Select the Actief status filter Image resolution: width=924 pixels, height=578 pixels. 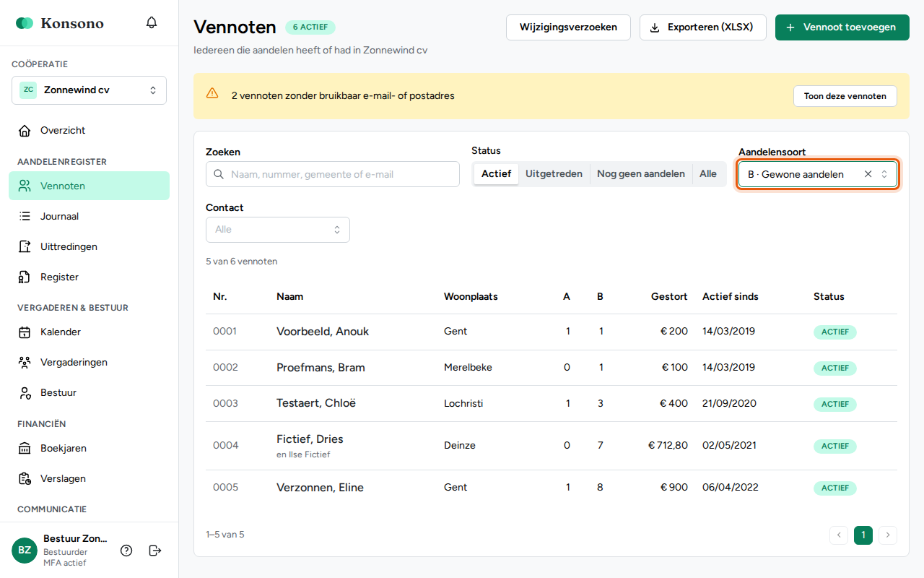496,174
